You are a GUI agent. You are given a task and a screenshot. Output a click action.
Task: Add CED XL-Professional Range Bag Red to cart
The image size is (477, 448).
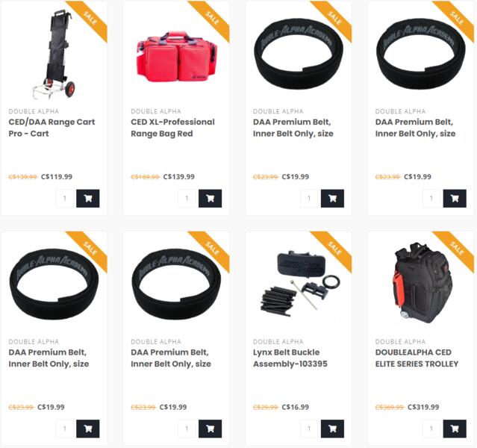click(210, 199)
